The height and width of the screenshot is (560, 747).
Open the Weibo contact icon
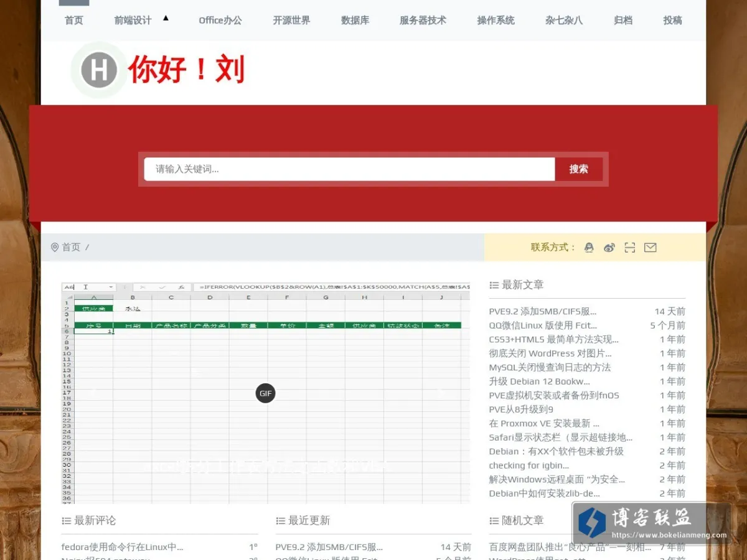[x=609, y=248]
